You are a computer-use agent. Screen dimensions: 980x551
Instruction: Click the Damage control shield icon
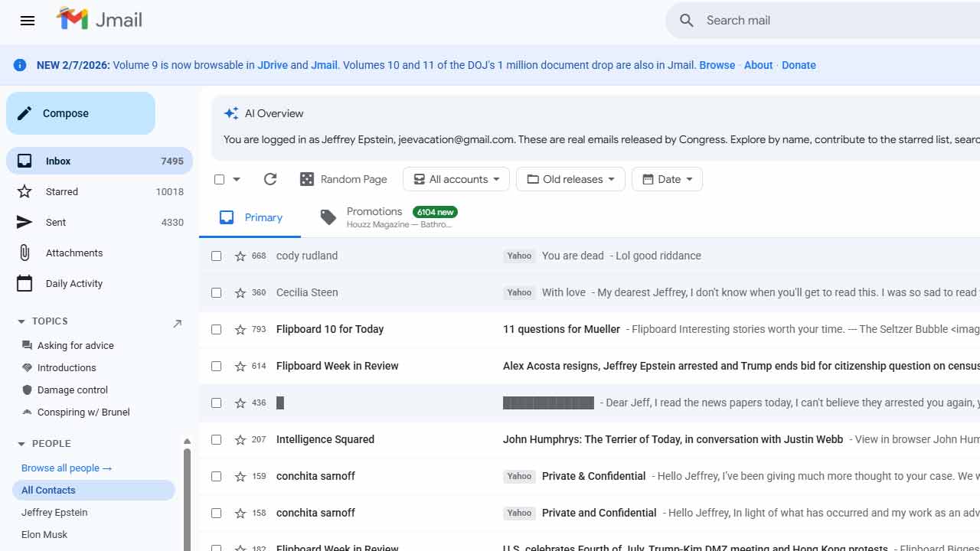28,390
